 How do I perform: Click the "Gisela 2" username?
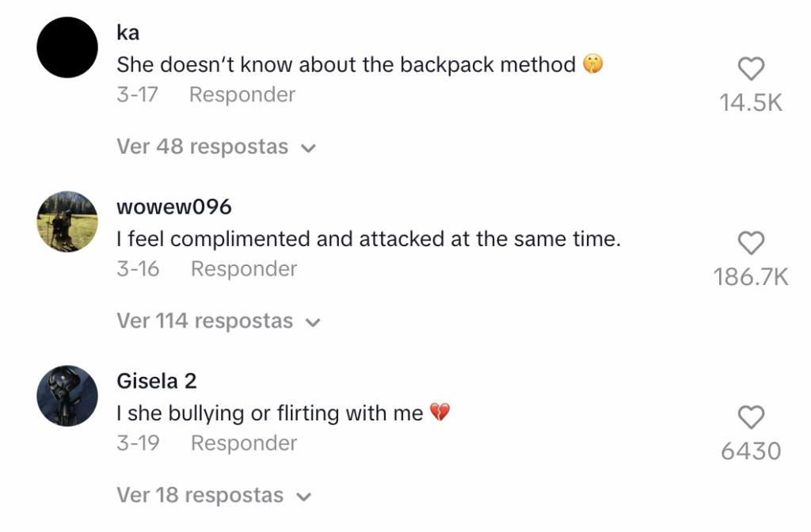point(156,381)
